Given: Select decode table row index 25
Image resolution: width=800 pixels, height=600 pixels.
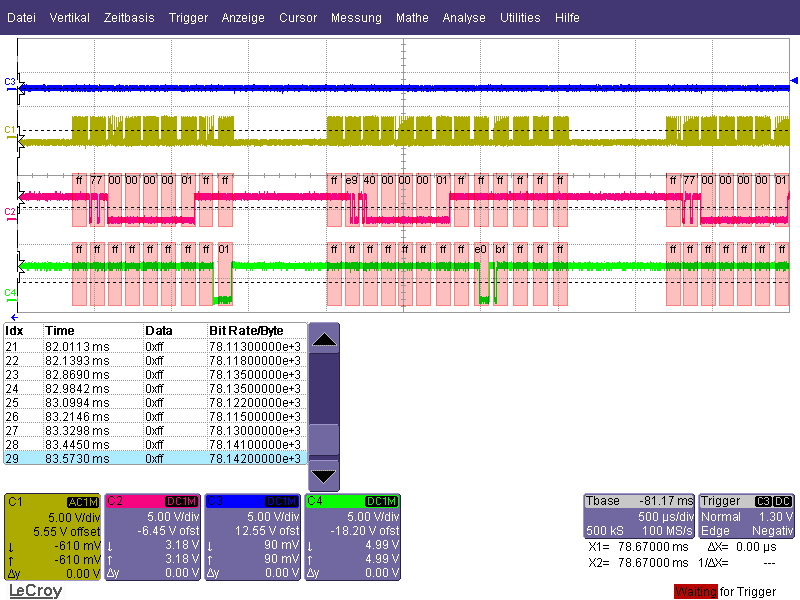Looking at the screenshot, I should point(155,403).
